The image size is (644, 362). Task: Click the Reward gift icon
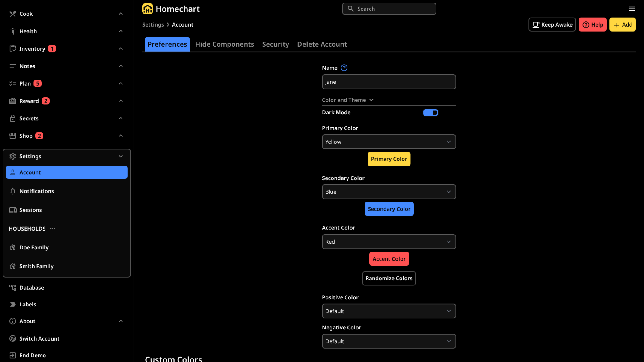[12, 101]
